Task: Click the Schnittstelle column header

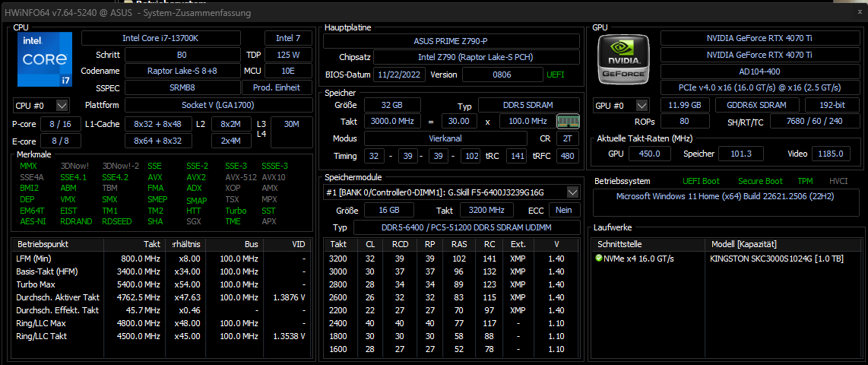Action: [x=649, y=244]
